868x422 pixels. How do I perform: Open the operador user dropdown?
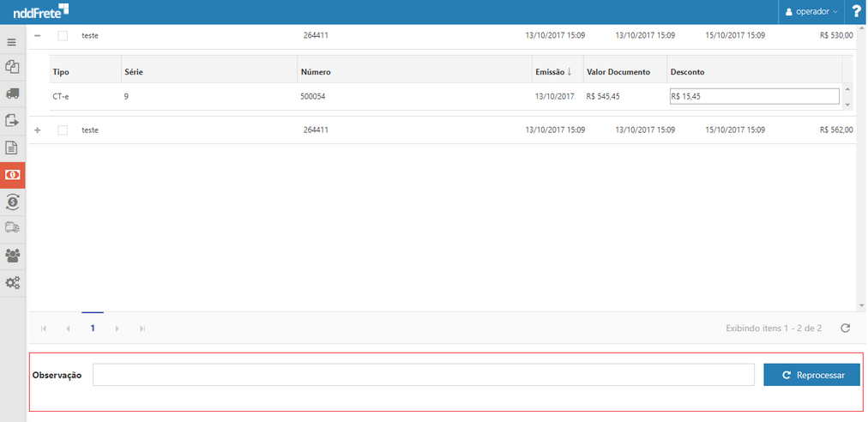pos(811,12)
